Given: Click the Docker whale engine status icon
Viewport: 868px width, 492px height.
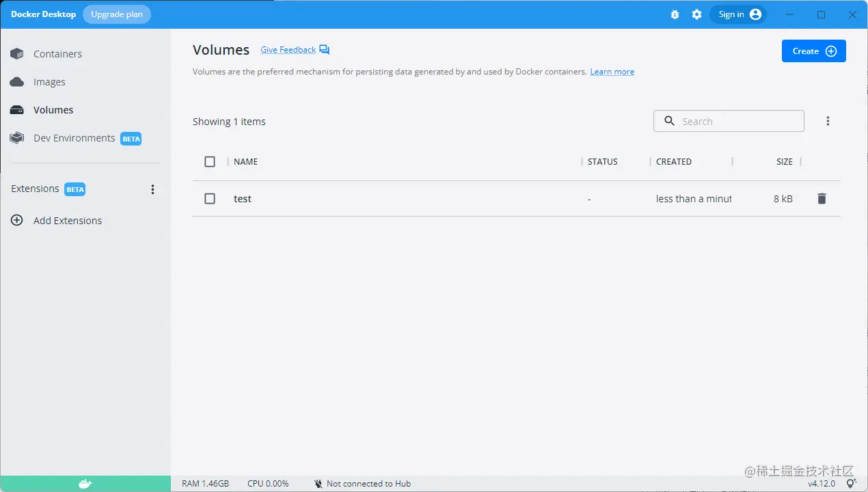Looking at the screenshot, I should coord(85,484).
